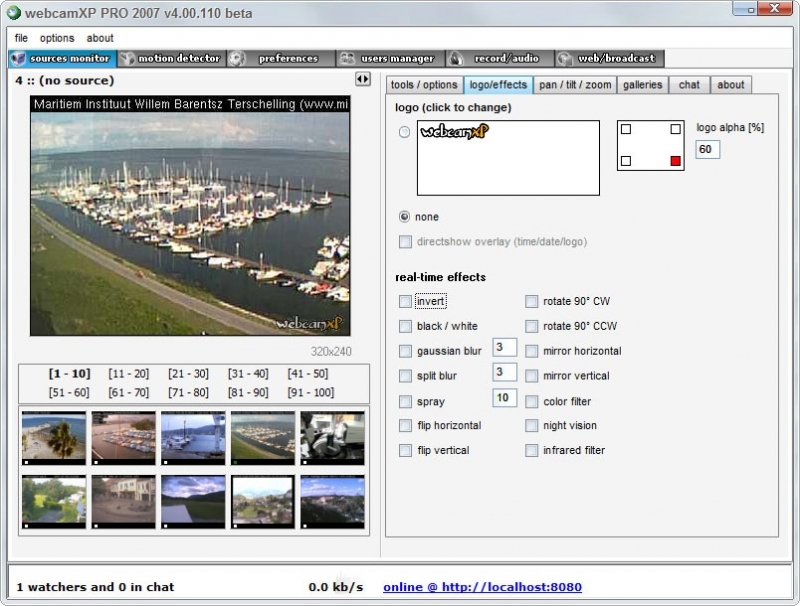Select the green river landscape thumbnail
Image resolution: width=800 pixels, height=606 pixels.
(x=54, y=501)
